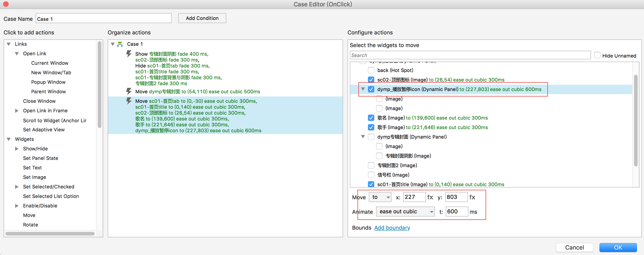
Task: Click Add Condition button
Action: click(202, 18)
